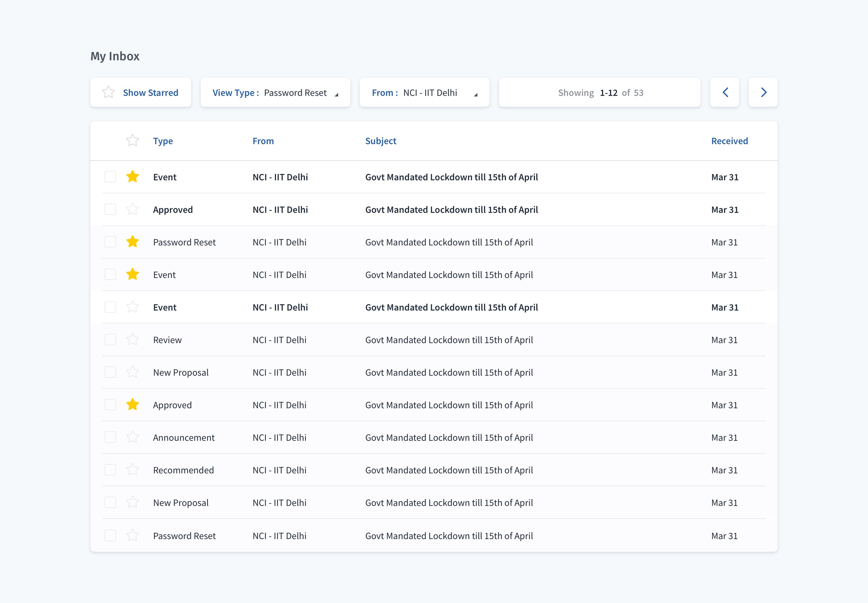This screenshot has width=868, height=603.
Task: Open the Announcement message subject
Action: pyautogui.click(x=449, y=437)
